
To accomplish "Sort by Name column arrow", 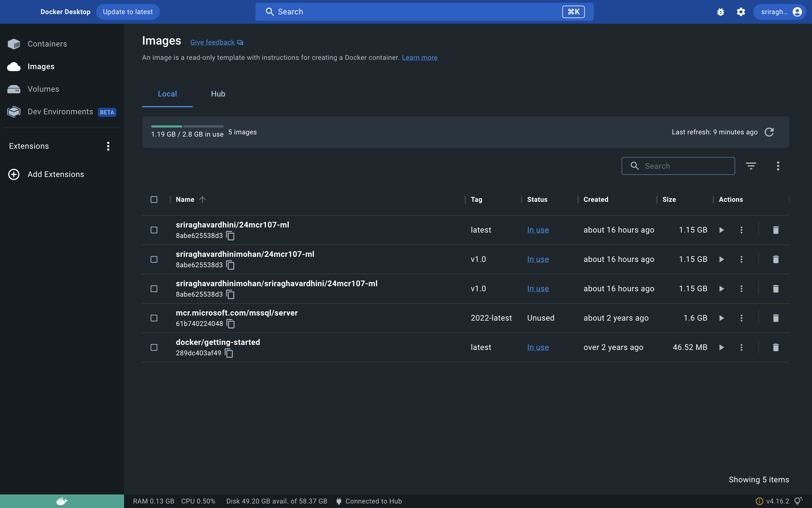I will click(202, 200).
